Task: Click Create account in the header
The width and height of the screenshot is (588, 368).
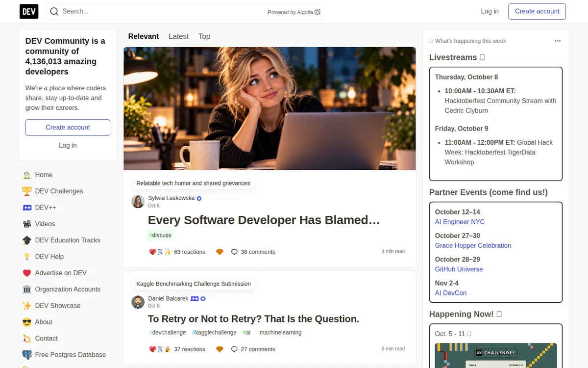Action: 537,11
